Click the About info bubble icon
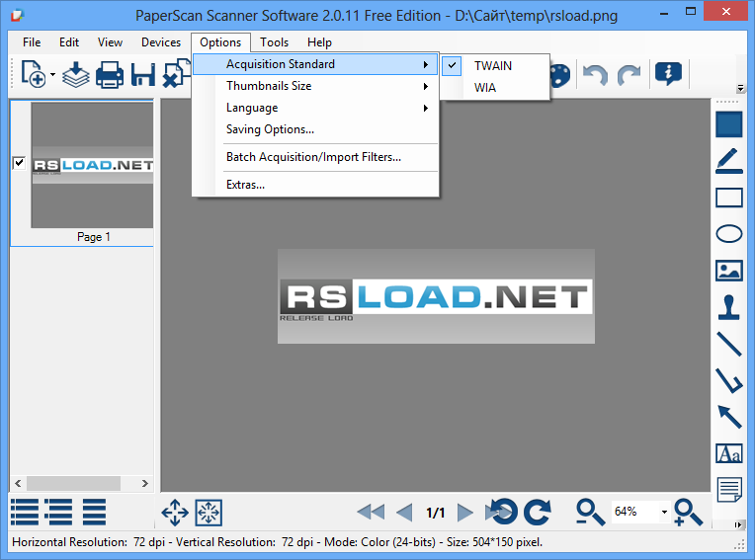 pos(668,74)
